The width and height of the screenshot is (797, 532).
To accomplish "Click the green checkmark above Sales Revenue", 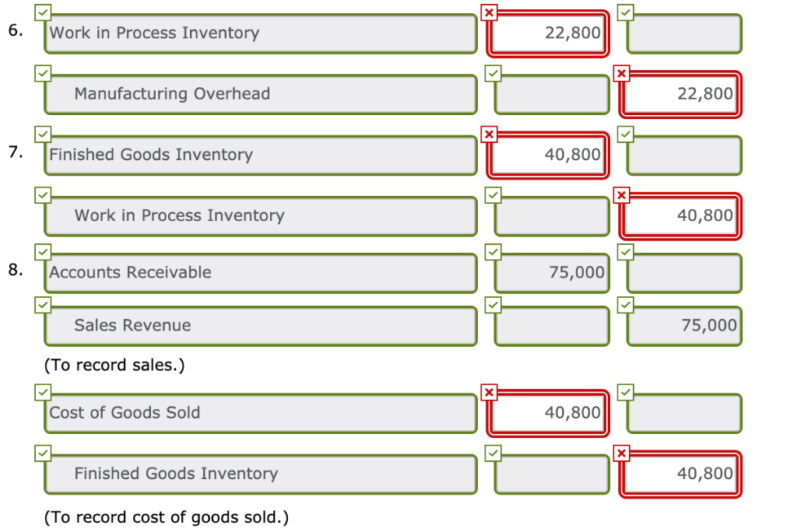I will tap(43, 305).
